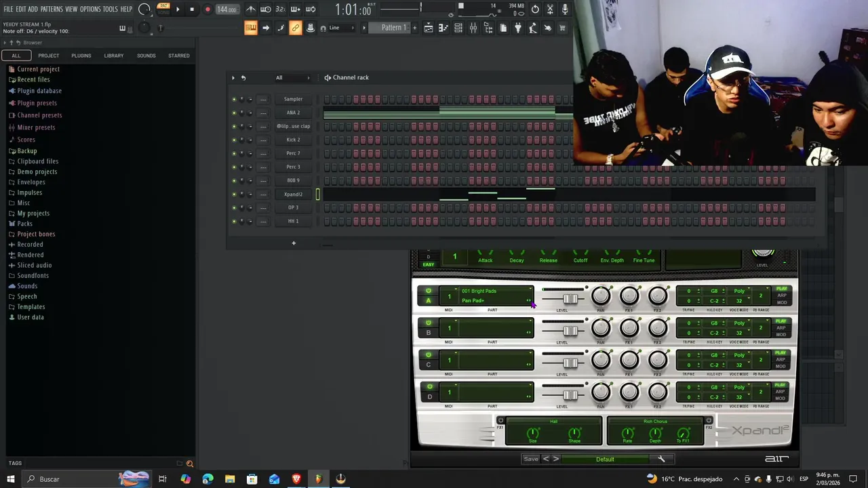868x488 pixels.
Task: Expand the Packs folder in browser
Action: [24, 224]
